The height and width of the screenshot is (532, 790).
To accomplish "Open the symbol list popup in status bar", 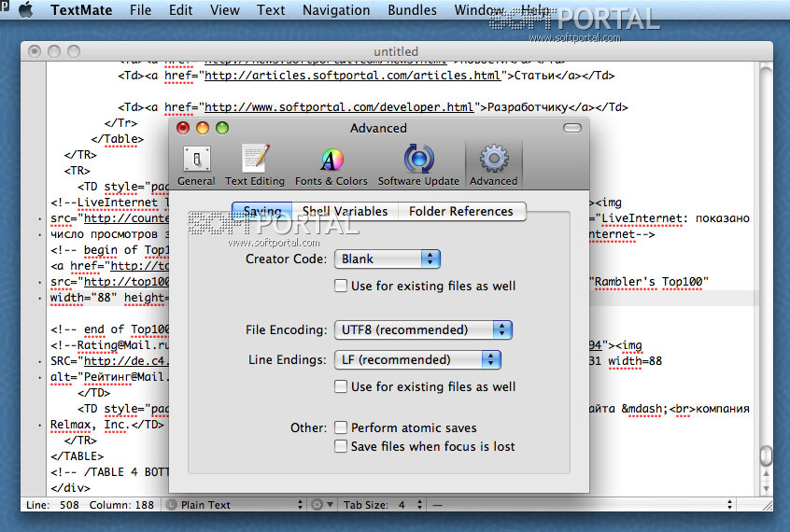I will coord(583,504).
